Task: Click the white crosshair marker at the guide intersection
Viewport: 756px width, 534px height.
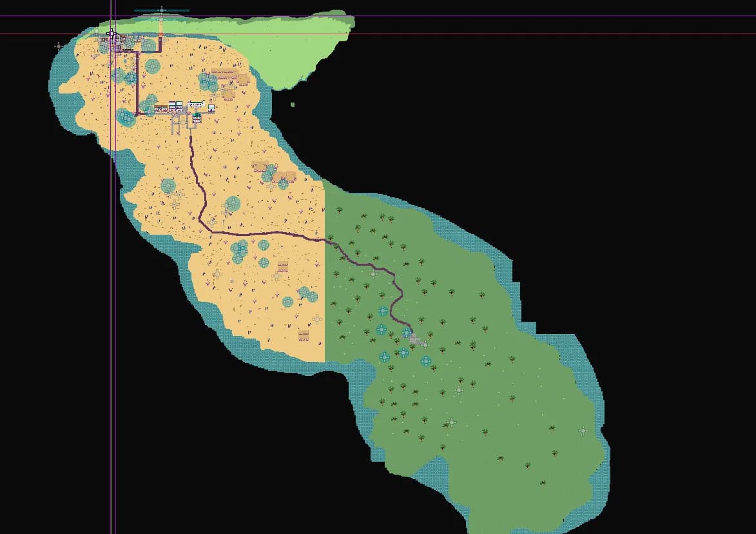Action: point(112,34)
